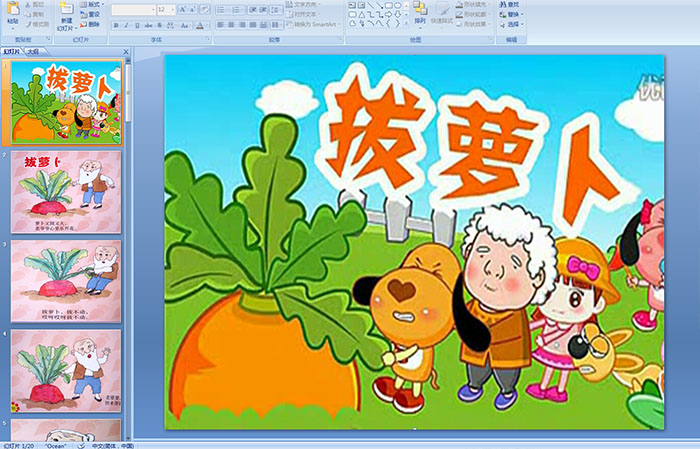Decrease font size with the shrink-font A

coord(193,9)
